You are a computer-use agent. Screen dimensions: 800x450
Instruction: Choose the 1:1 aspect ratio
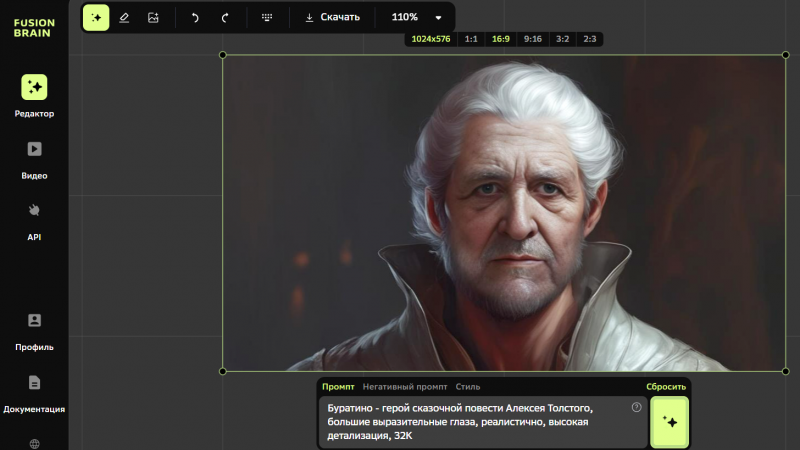click(x=471, y=39)
